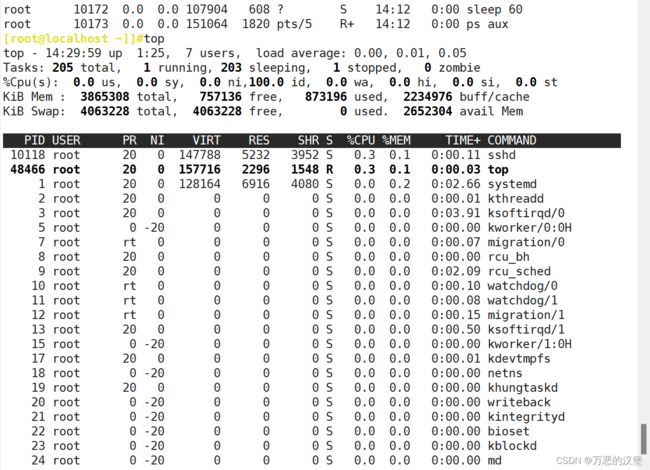The image size is (650, 470).
Task: Click avail Mem value 2652304
Action: click(428, 111)
